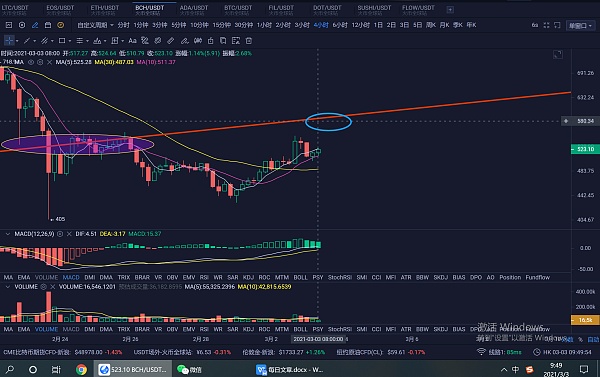This screenshot has height=377, width=600.
Task: Expand rectangle tool dropdown arrow
Action: 70,41
